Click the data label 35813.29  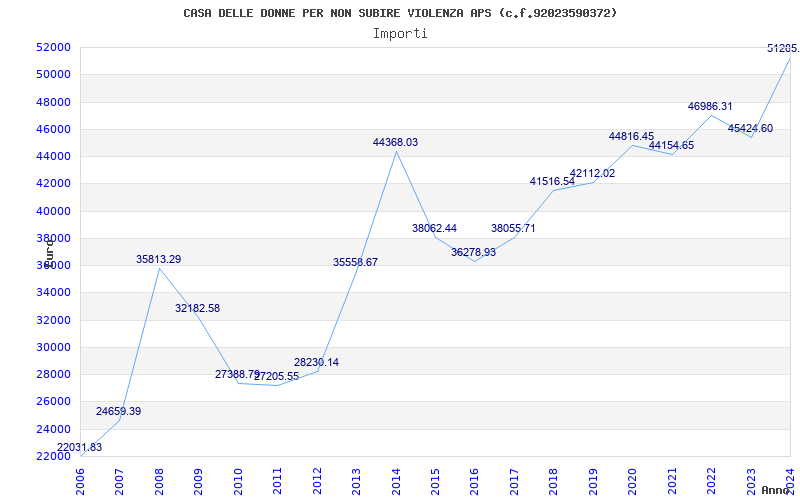pos(158,259)
